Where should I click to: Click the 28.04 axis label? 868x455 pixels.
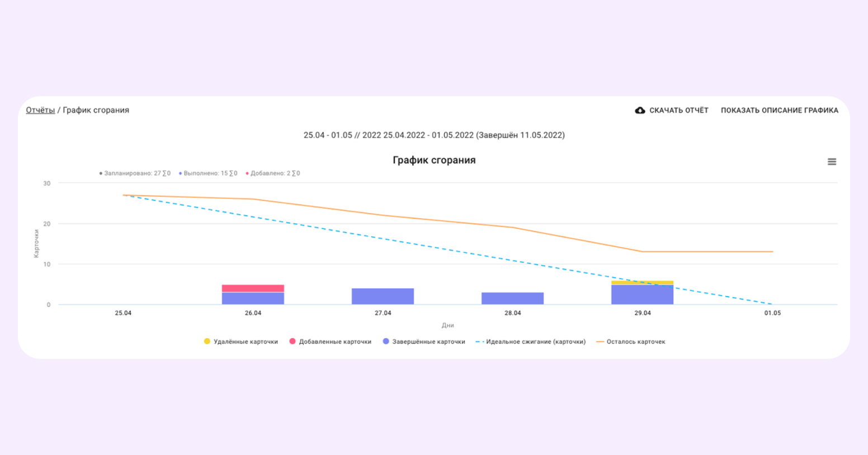(x=512, y=313)
